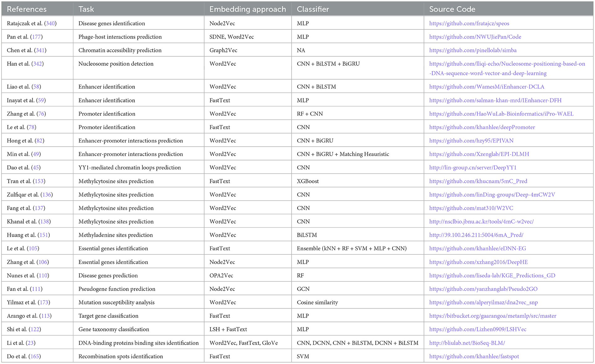Open the khanhlee/deepPromoter link
Viewport: 595px width, 364px height.
482,127
